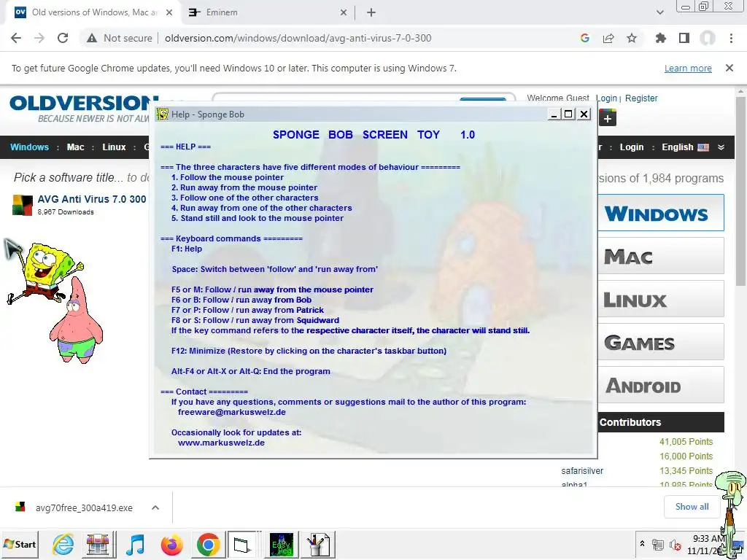The height and width of the screenshot is (560, 747).
Task: Click the address bar URL
Action: pos(298,38)
